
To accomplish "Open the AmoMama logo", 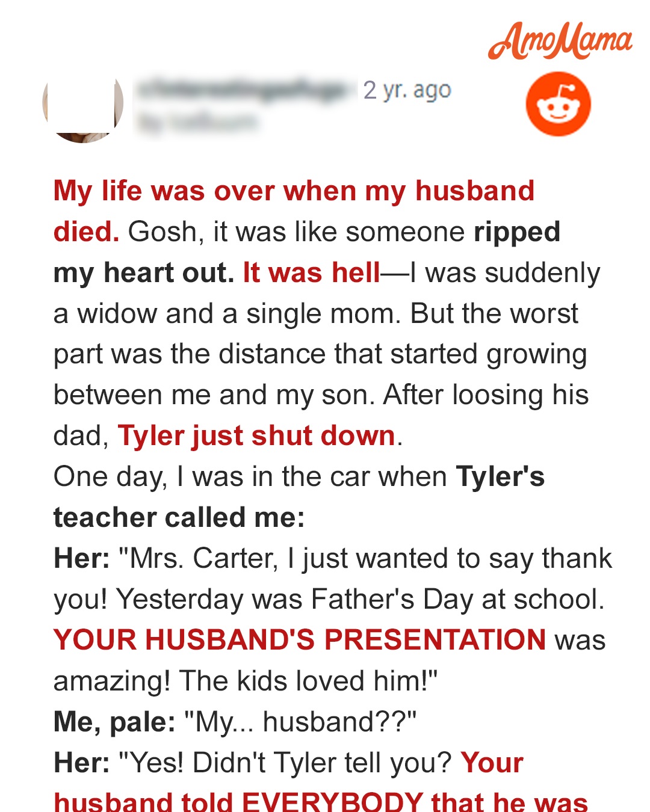I will coord(560,41).
